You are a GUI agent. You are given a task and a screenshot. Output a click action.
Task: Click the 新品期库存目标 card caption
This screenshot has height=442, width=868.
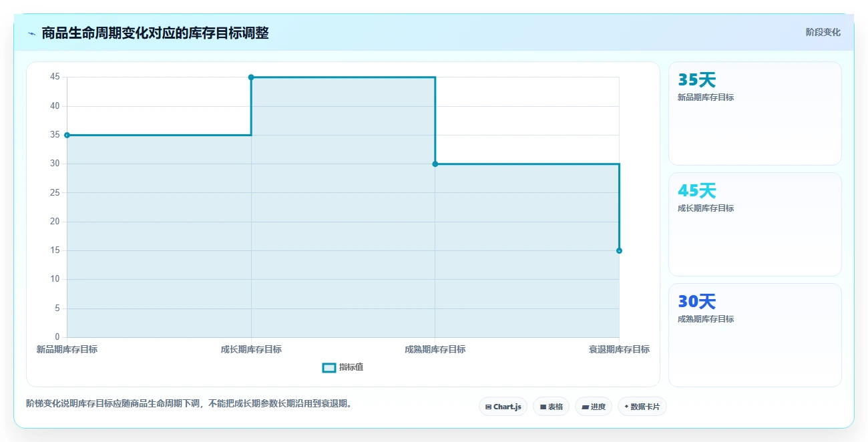coord(706,97)
